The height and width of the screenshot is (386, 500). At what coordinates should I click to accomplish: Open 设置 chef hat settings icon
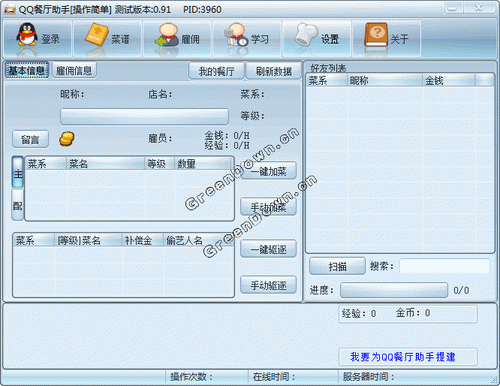[x=306, y=35]
